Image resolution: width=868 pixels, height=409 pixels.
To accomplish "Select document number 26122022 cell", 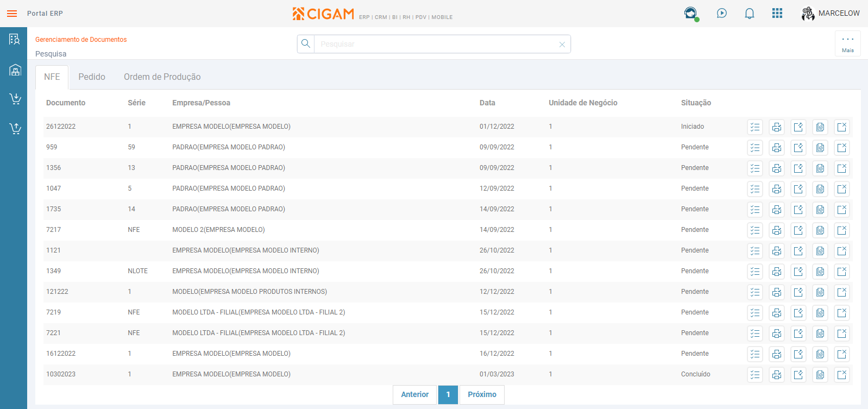I will point(61,127).
